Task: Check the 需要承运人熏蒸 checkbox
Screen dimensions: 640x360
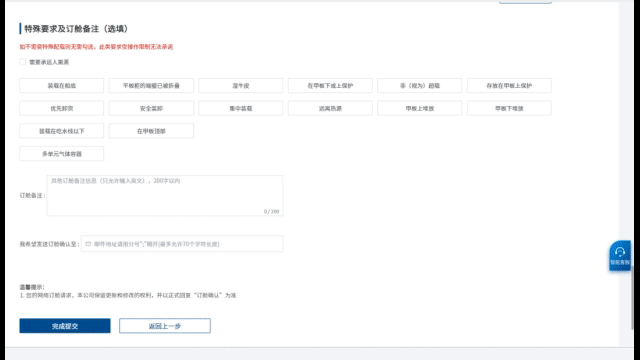Action: [22, 62]
